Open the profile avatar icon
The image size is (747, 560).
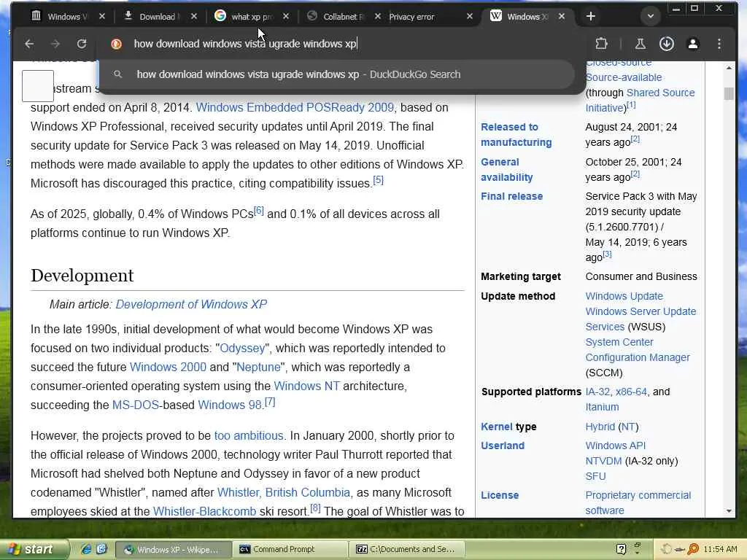[x=693, y=44]
